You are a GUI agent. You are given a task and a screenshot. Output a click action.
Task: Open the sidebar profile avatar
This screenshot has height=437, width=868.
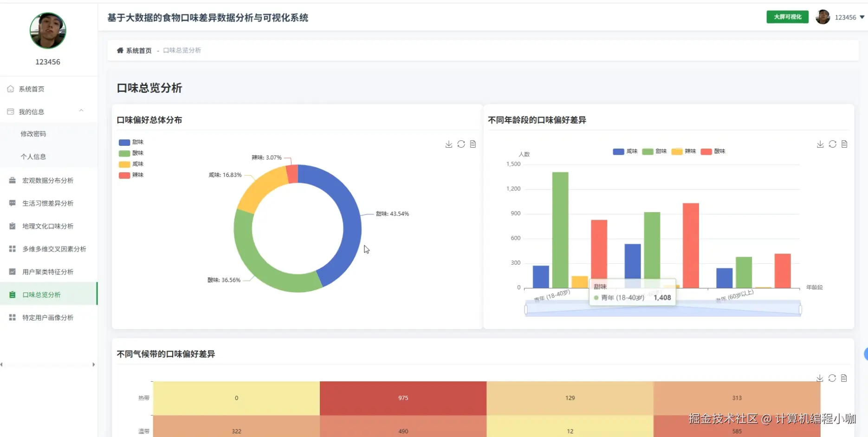click(48, 31)
